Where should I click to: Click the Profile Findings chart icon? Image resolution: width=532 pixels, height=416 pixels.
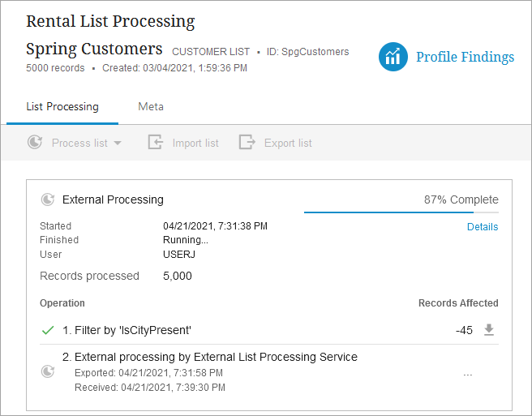tap(393, 57)
